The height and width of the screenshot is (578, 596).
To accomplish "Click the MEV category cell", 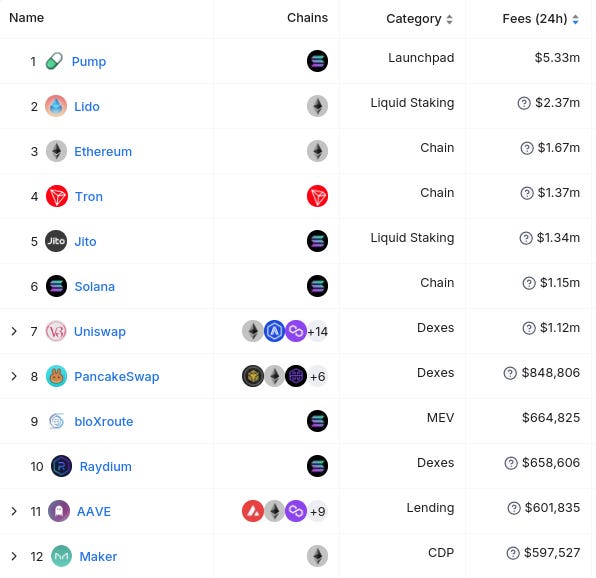I will pyautogui.click(x=441, y=418).
